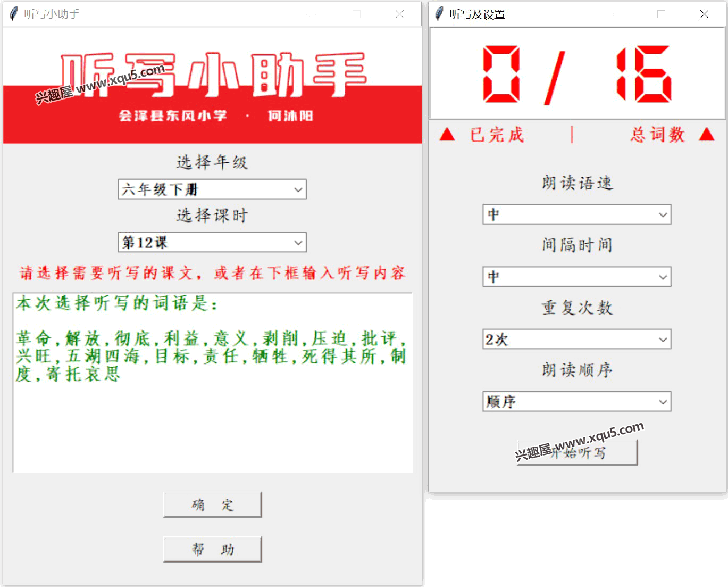The width and height of the screenshot is (728, 587).
Task: Click the 间隔时间 label
Action: click(x=577, y=245)
